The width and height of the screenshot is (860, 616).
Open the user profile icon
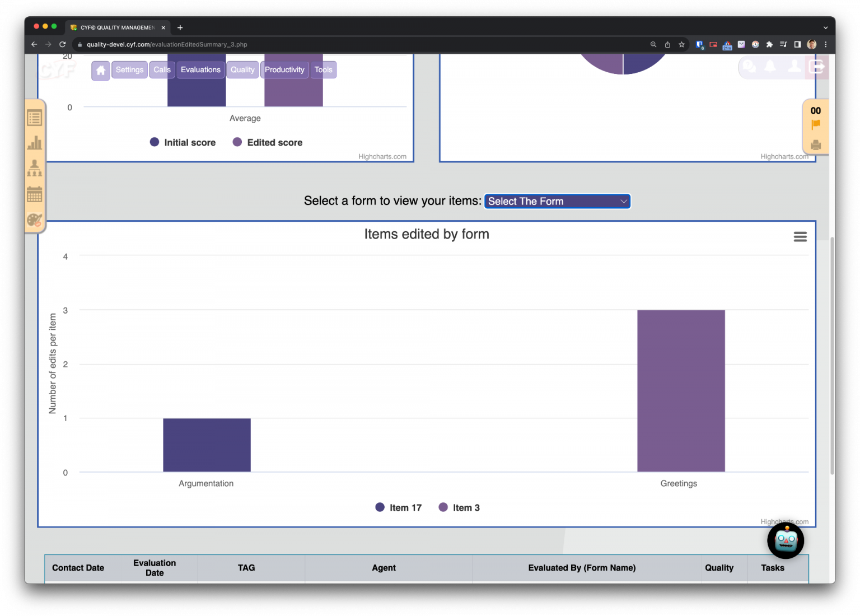point(793,67)
